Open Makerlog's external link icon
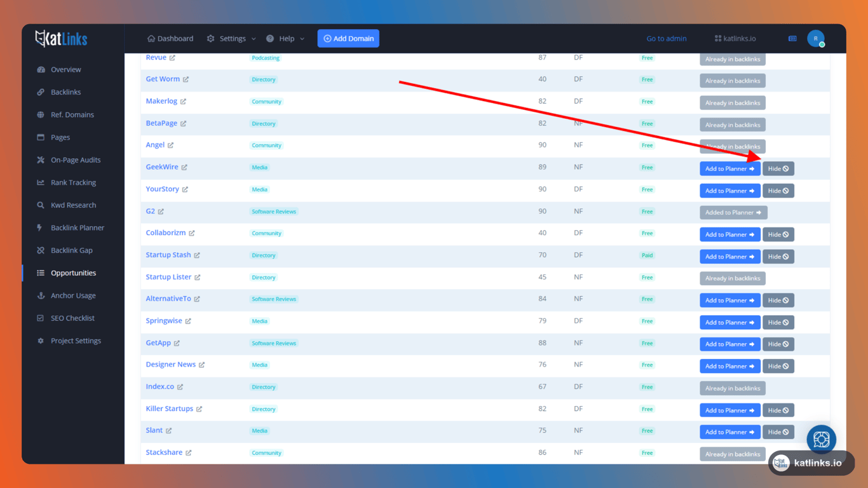Viewport: 868px width, 488px height. click(183, 102)
